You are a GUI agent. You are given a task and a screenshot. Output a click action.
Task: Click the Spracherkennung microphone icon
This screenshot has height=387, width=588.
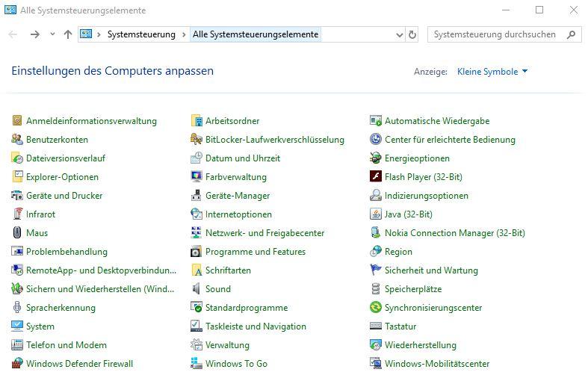coord(17,308)
